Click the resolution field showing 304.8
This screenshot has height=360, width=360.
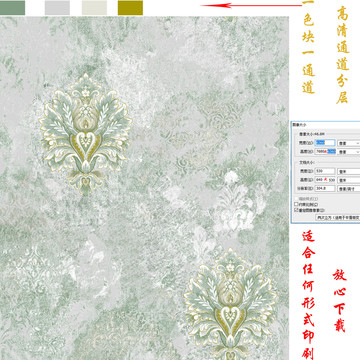[x=325, y=188]
